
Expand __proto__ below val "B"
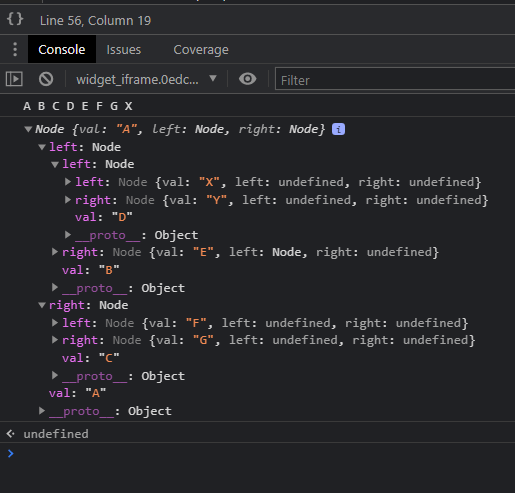tap(55, 287)
